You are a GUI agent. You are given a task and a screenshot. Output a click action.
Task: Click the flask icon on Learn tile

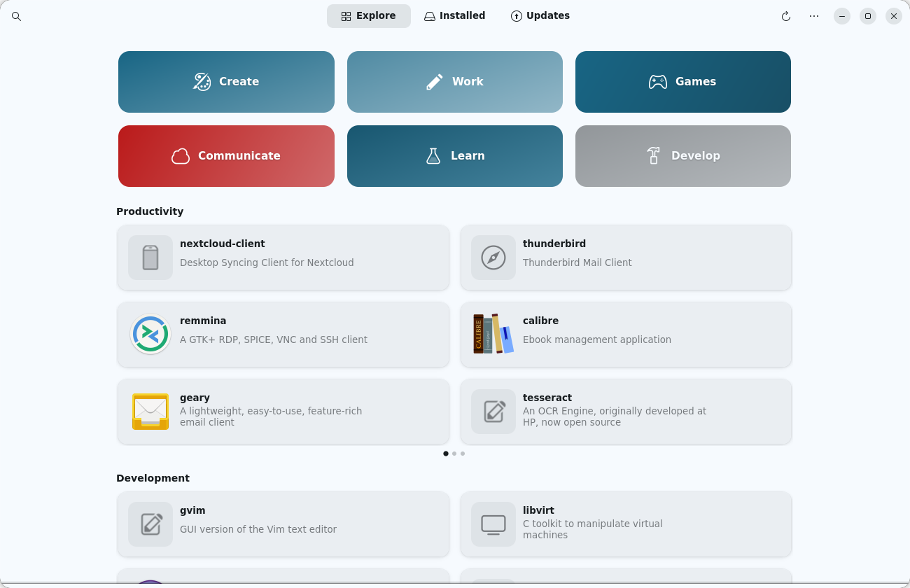pyautogui.click(x=433, y=156)
